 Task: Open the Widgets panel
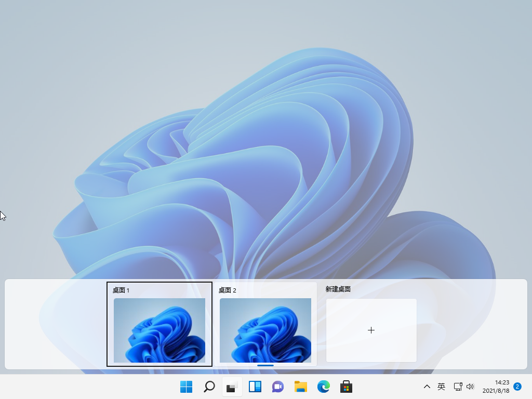click(255, 387)
